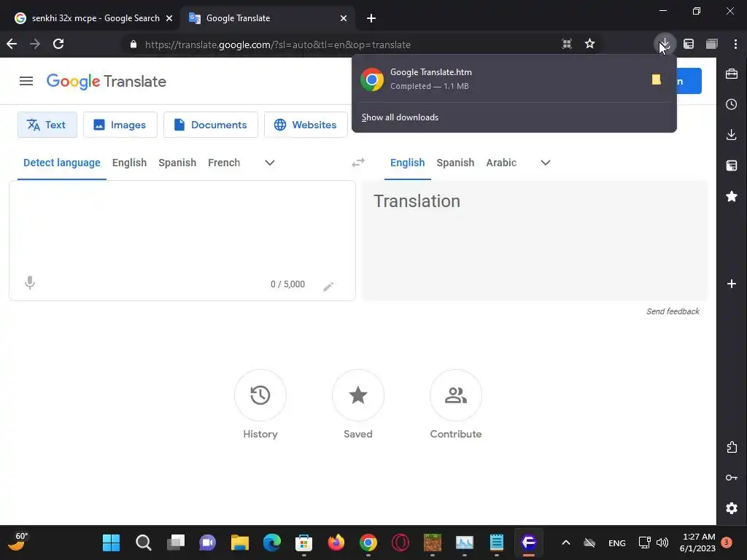Go forward to the next page
This screenshot has width=747, height=560.
tap(35, 44)
